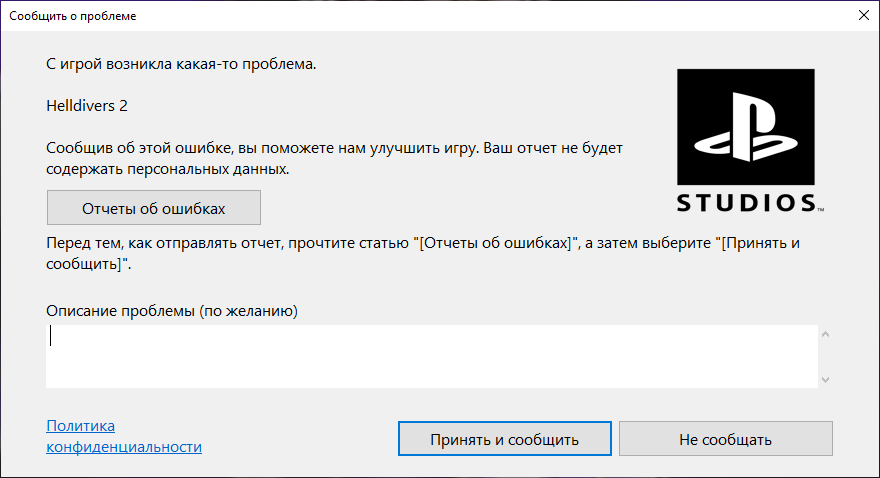Close the Сообщить о проблеме dialog

[x=864, y=15]
